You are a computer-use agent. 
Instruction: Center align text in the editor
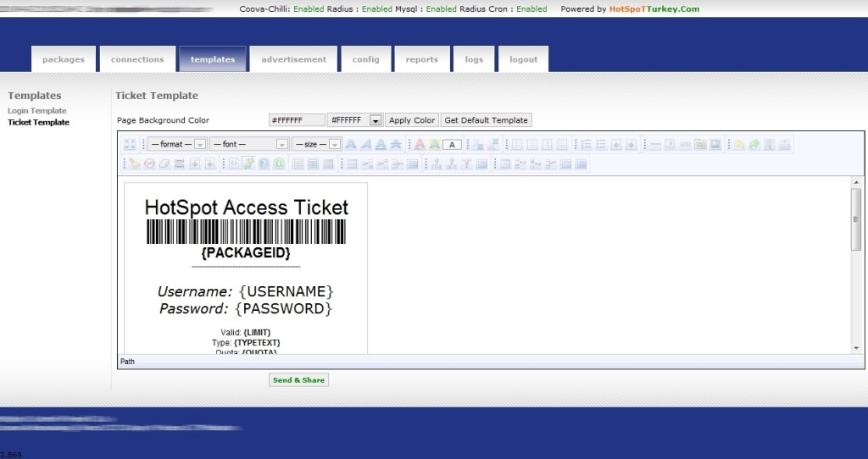532,144
